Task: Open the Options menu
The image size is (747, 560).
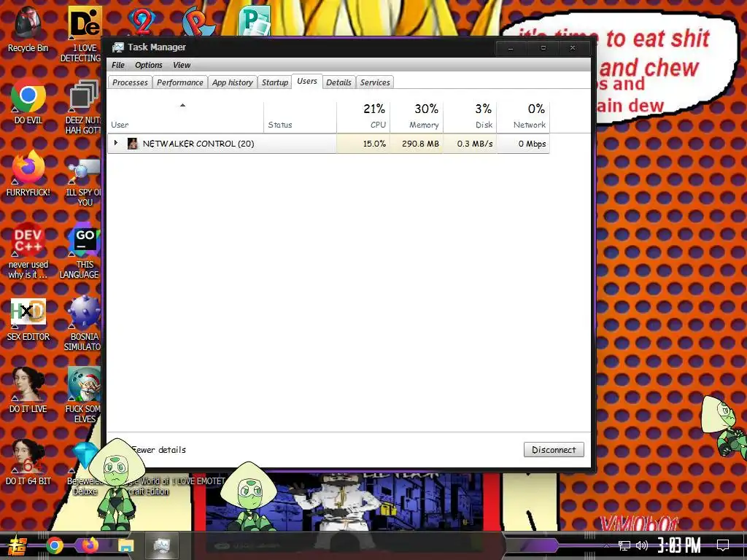Action: point(149,65)
